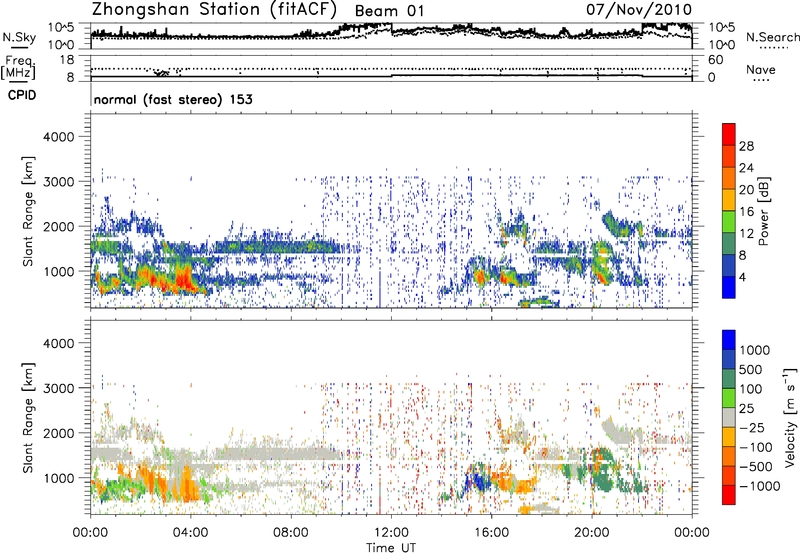Click the solid line sample under N.Sky
The height and width of the screenshot is (554, 800).
point(19,47)
